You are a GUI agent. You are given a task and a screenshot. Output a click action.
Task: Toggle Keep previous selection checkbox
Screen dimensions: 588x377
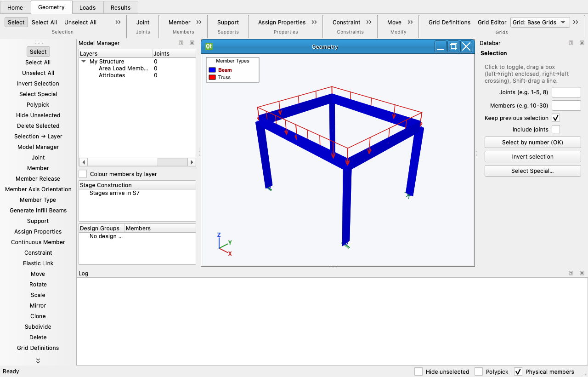(556, 118)
